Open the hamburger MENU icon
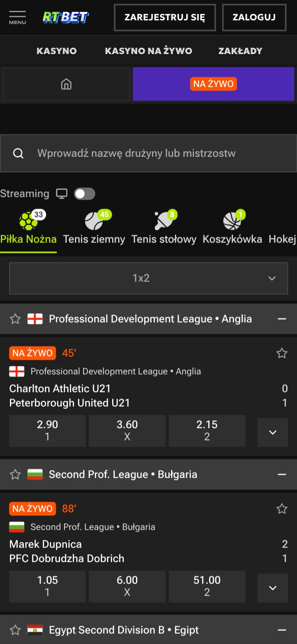This screenshot has height=644, width=297. pos(17,16)
